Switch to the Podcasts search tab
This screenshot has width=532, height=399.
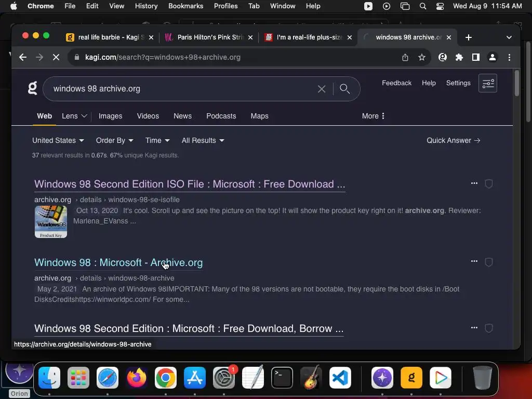click(221, 116)
